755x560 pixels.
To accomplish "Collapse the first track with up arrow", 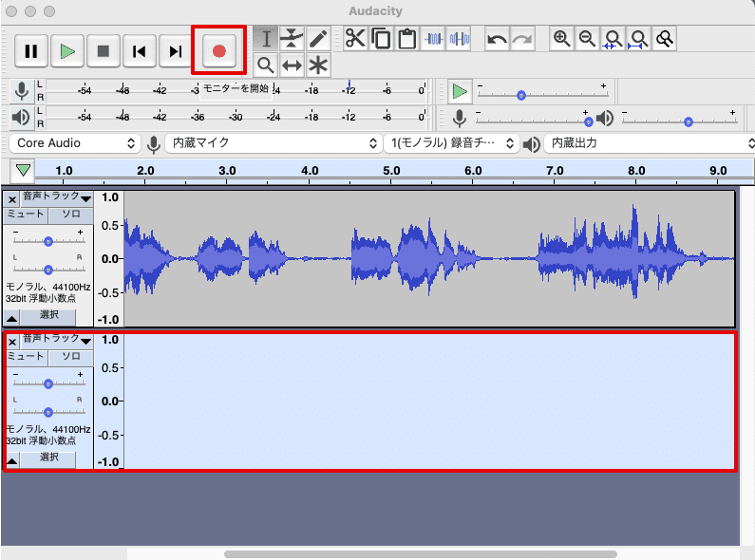I will 12,318.
